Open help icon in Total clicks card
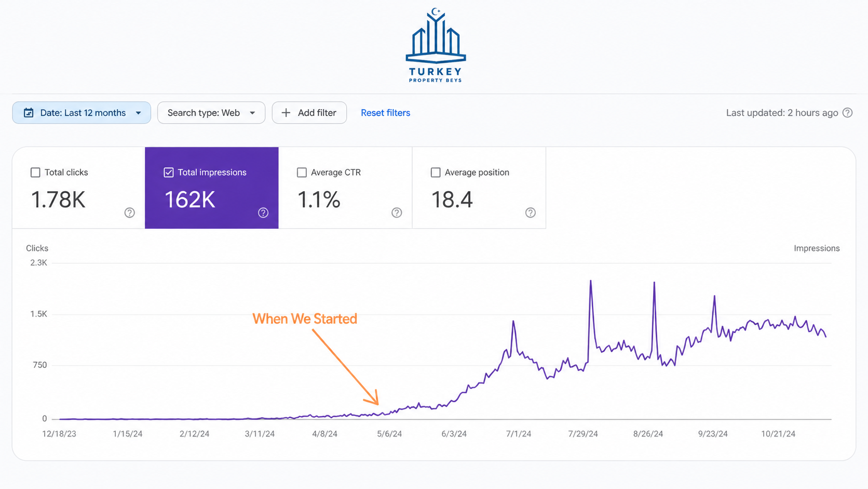This screenshot has height=489, width=868. (x=130, y=213)
